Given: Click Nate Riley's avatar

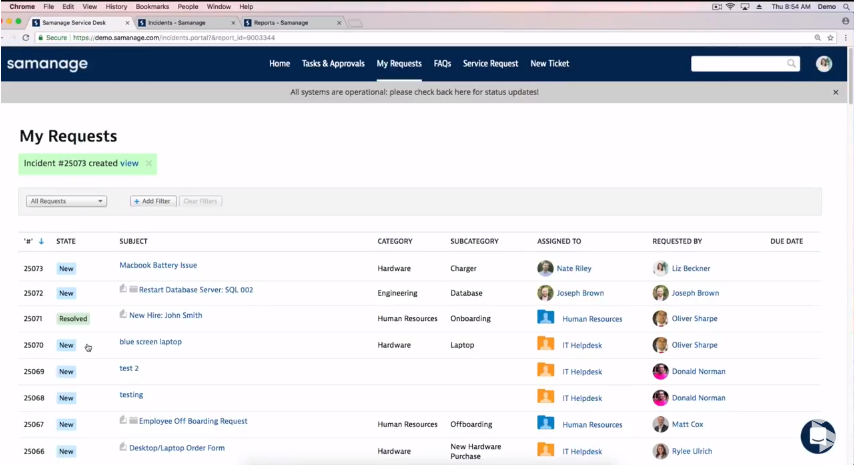Looking at the screenshot, I should (545, 268).
